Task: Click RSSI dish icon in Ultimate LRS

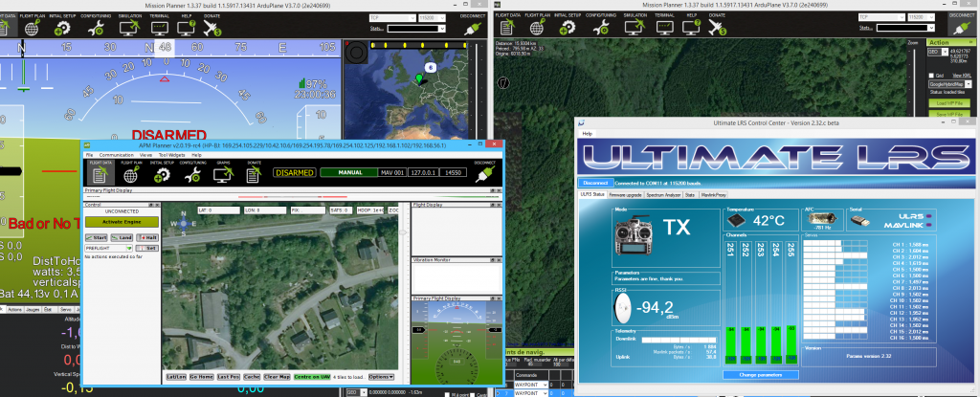Action: click(x=622, y=307)
